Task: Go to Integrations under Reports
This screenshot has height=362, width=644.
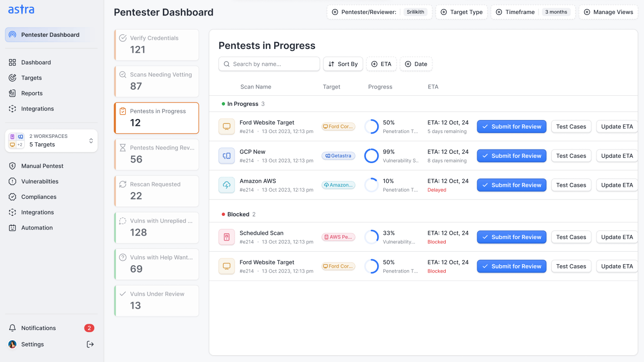Action: (37, 109)
